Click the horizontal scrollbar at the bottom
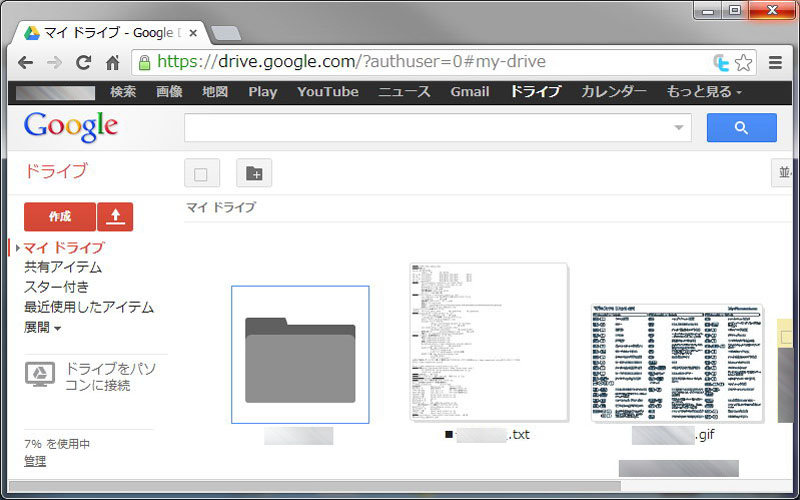Viewport: 800px width, 500px height. point(315,486)
